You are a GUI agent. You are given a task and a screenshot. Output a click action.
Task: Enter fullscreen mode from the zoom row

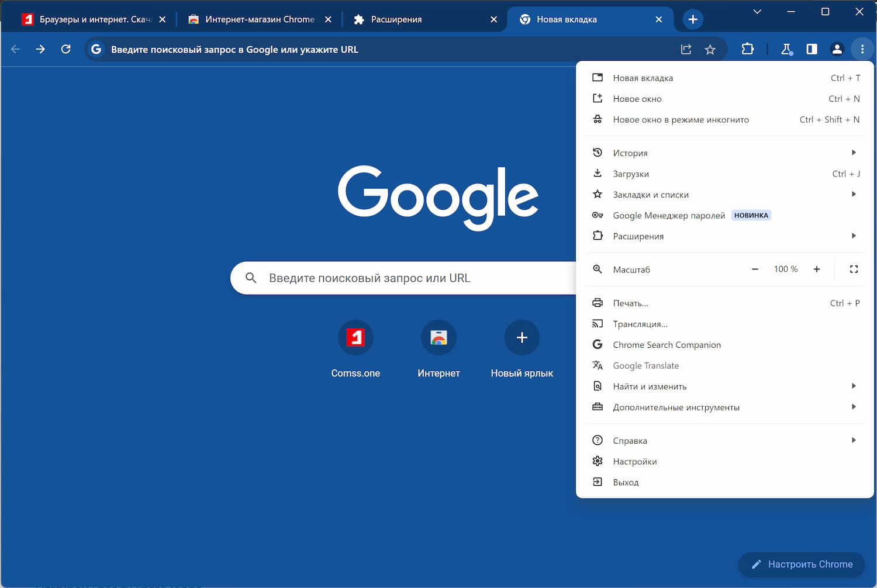coord(854,269)
